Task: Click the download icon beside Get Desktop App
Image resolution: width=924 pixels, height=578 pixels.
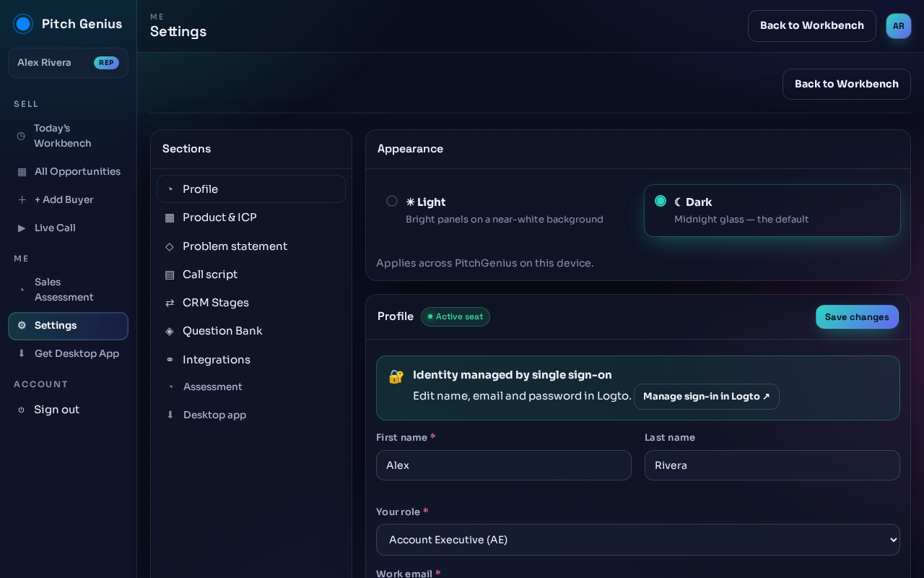Action: pos(22,354)
